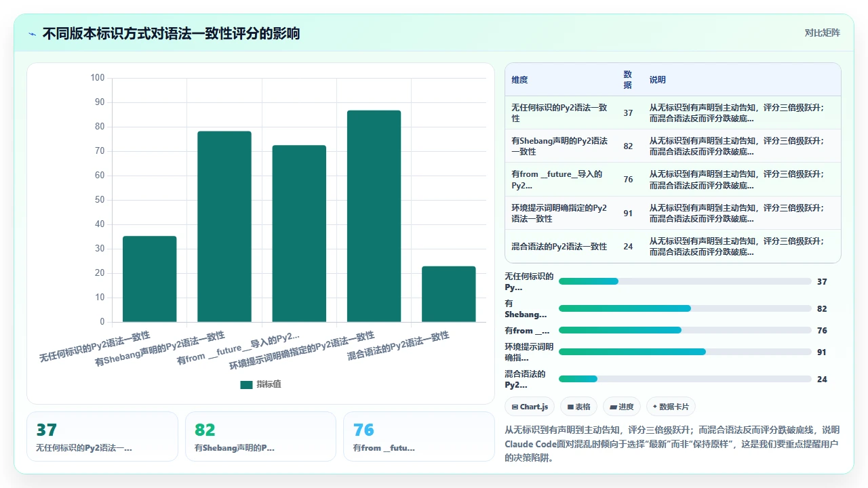Click progress value 91

coord(822,352)
